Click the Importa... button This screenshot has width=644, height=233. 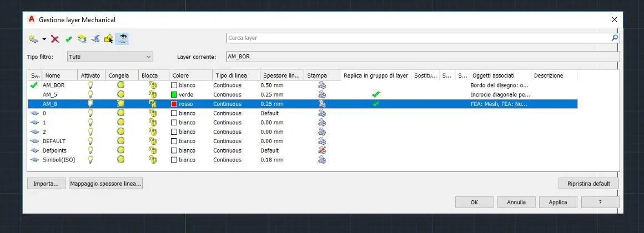point(46,184)
